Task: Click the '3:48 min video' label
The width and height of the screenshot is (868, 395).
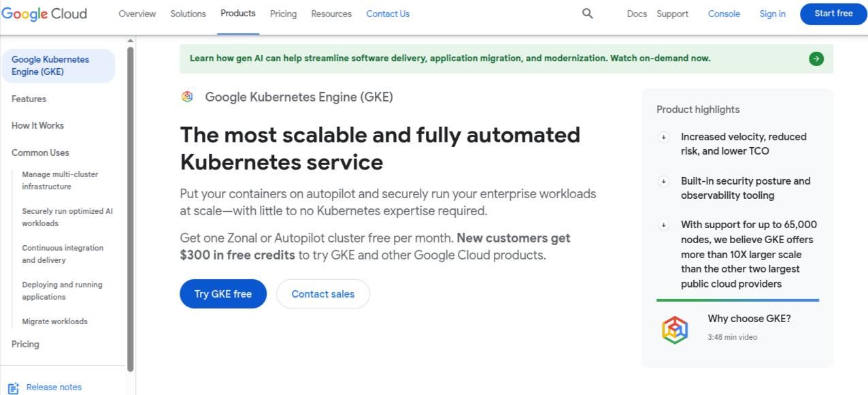Action: pyautogui.click(x=732, y=337)
